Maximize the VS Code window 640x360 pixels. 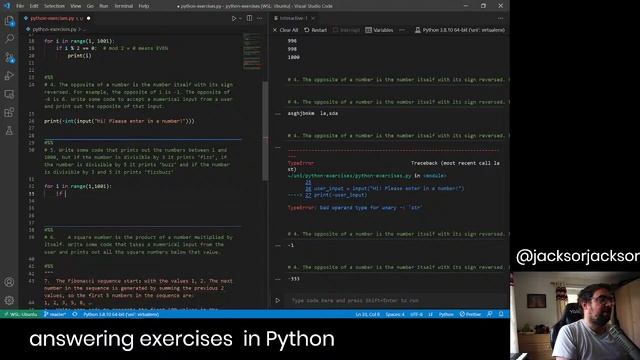coord(483,6)
